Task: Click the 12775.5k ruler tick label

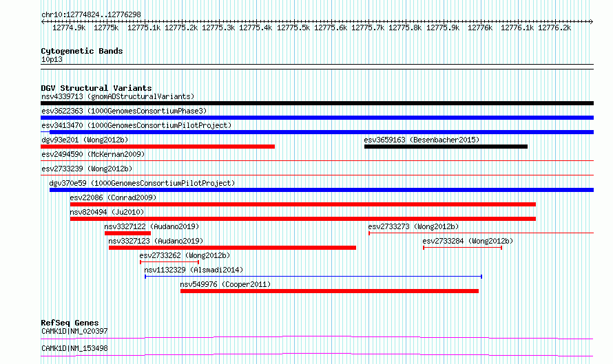Action: 293,28
